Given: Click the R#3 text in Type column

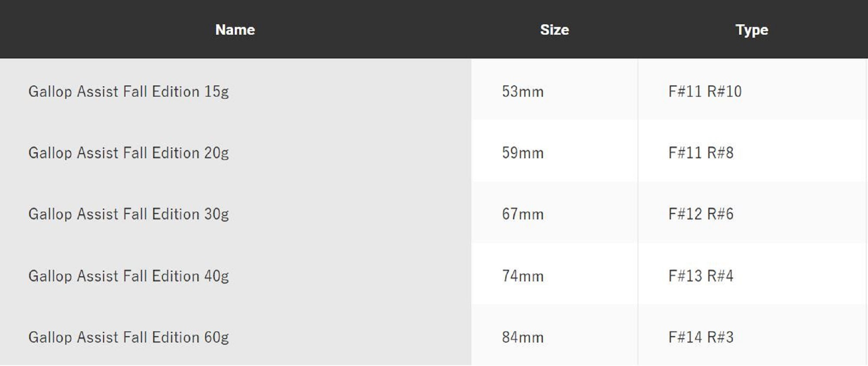Looking at the screenshot, I should coord(720,337).
